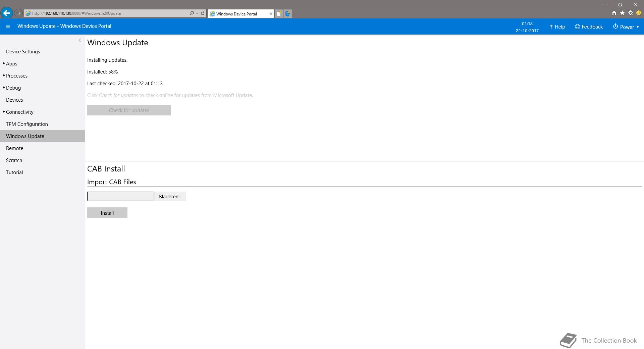Viewport: 644px width, 349px height.
Task: Open the address bar dropdown arrow
Action: click(x=197, y=13)
